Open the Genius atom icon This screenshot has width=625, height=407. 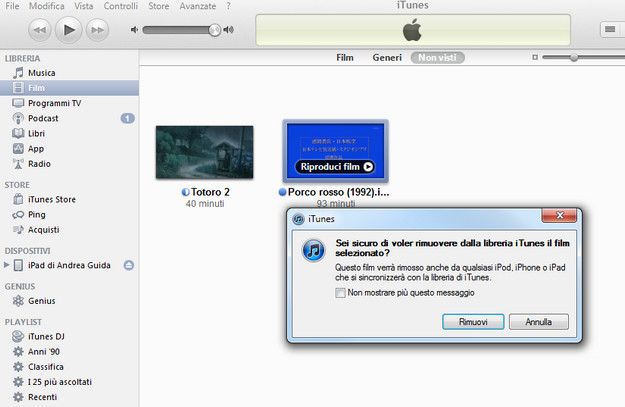coord(18,301)
